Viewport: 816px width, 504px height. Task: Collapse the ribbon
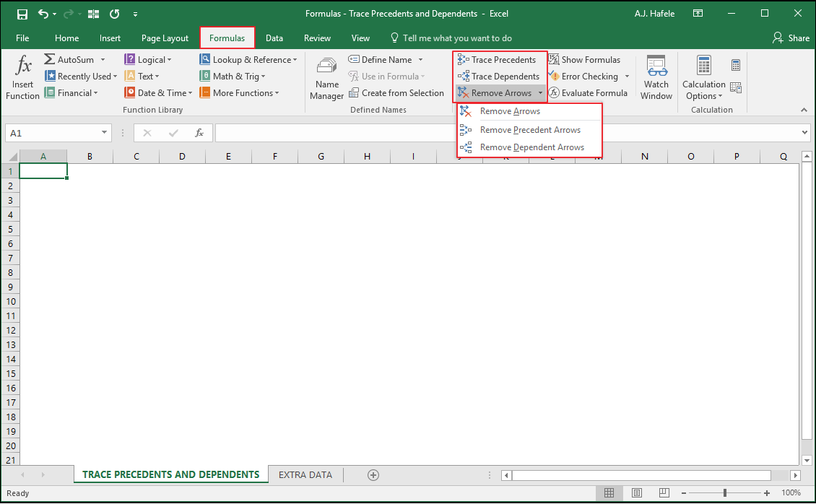804,110
